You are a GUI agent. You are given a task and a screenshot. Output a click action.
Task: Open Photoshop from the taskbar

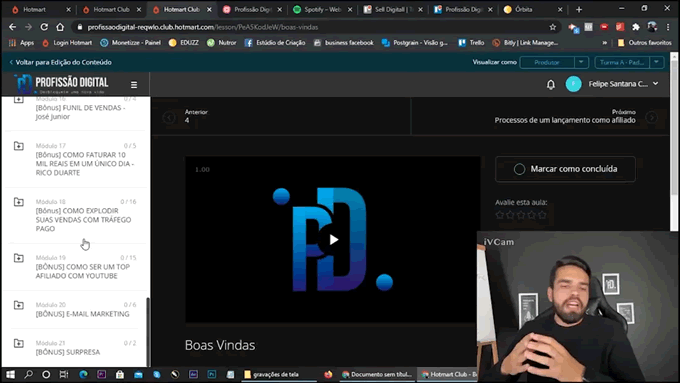click(212, 374)
